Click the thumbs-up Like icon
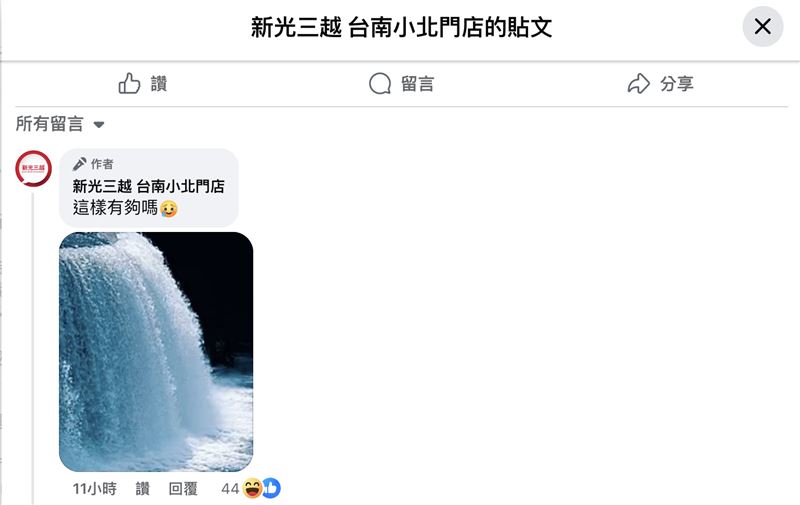800x505 pixels. 130,84
